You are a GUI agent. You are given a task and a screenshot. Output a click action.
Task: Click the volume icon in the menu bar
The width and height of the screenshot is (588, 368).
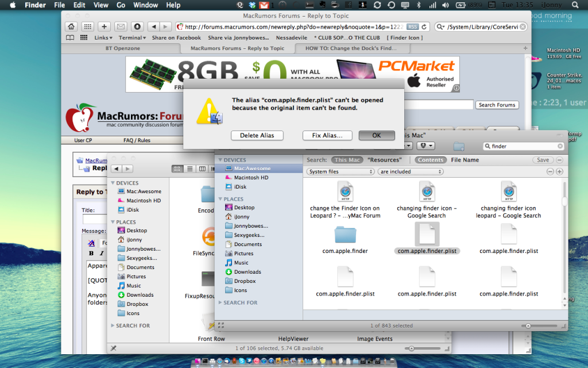pyautogui.click(x=446, y=5)
